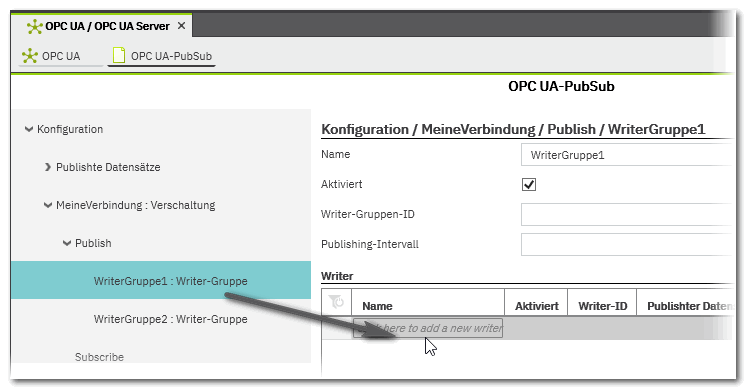Collapse the MeineVerbindung : Verschaltung node
The width and height of the screenshot is (747, 390).
[x=48, y=205]
